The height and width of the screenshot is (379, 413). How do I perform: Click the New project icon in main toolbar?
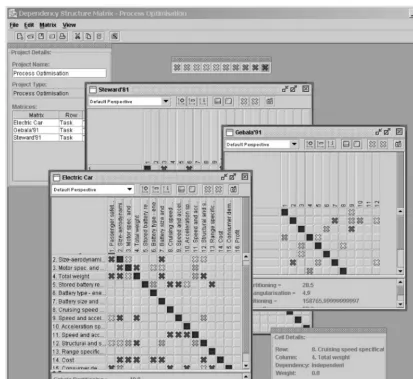[20, 36]
